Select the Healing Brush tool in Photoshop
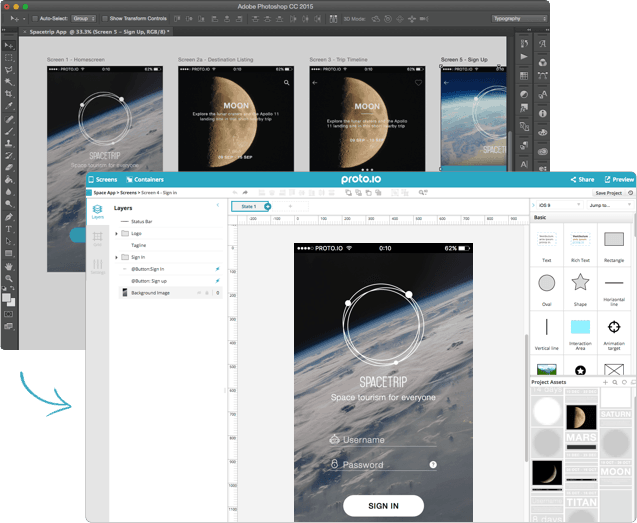Viewport: 637px width, 523px height. point(9,119)
